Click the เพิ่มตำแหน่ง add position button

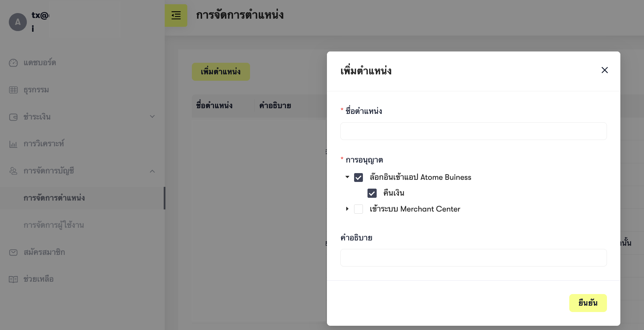[x=221, y=72]
